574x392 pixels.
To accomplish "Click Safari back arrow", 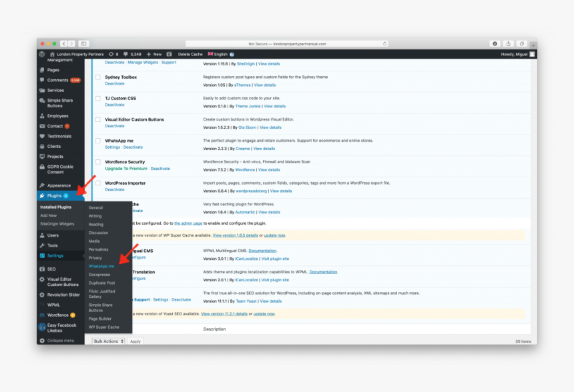I will 63,43.
